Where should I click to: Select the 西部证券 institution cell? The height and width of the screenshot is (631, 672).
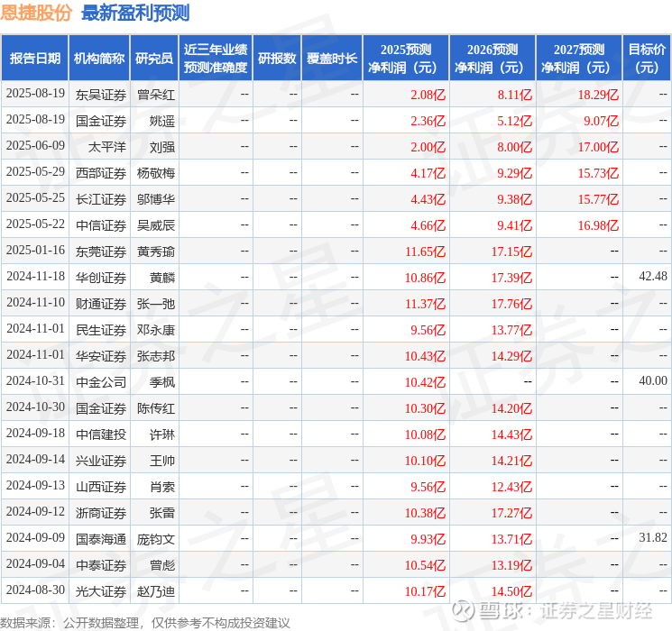[101, 173]
